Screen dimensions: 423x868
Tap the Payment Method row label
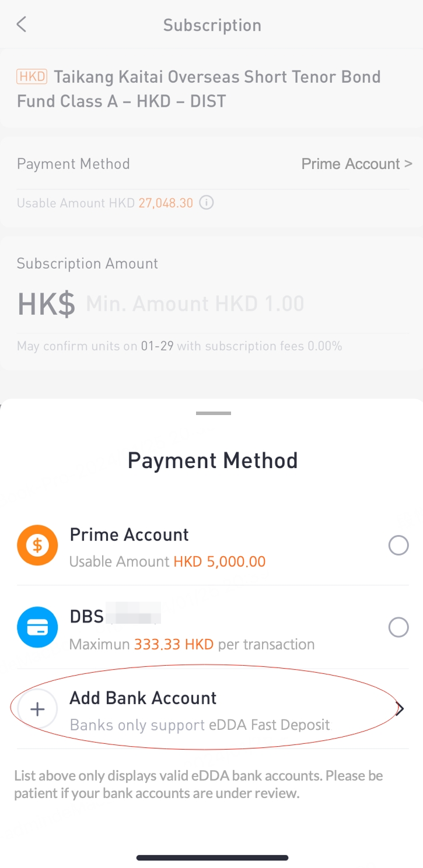(x=74, y=164)
